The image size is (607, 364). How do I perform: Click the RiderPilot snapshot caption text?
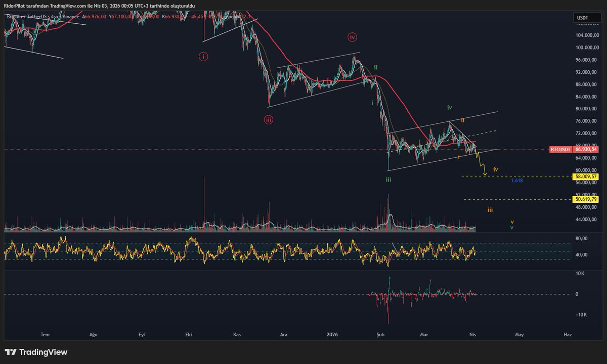pos(100,5)
